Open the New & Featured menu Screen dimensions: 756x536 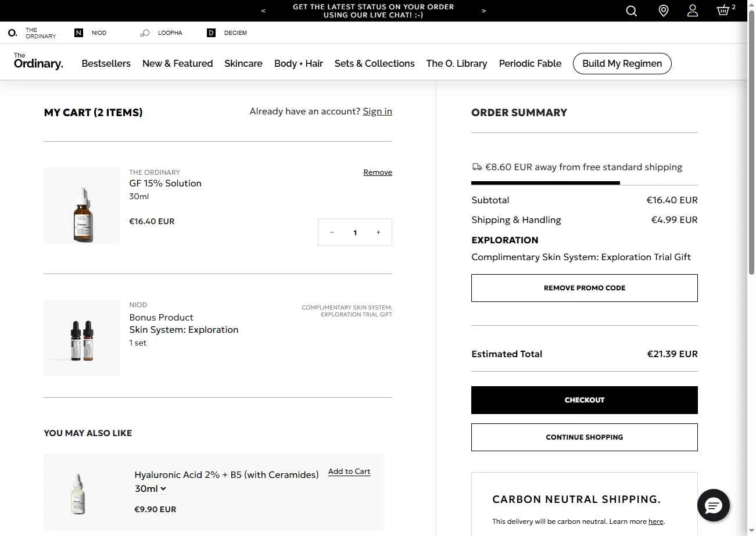[x=177, y=63]
